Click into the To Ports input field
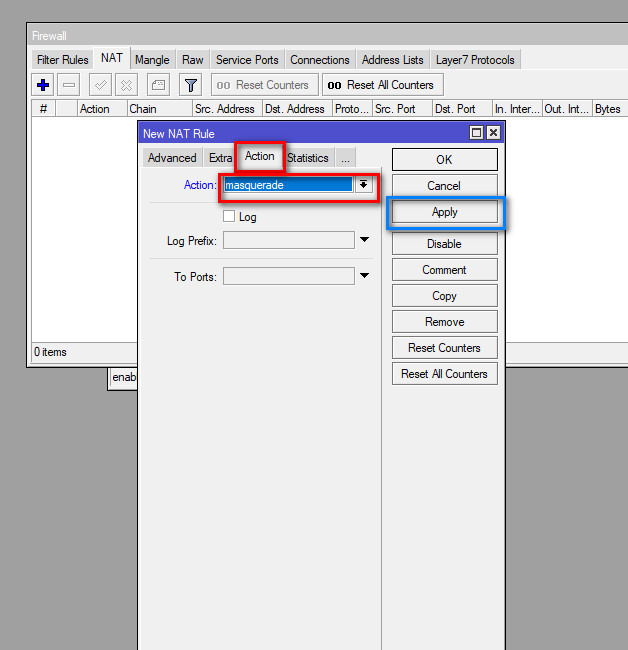This screenshot has height=650, width=628. (288, 276)
